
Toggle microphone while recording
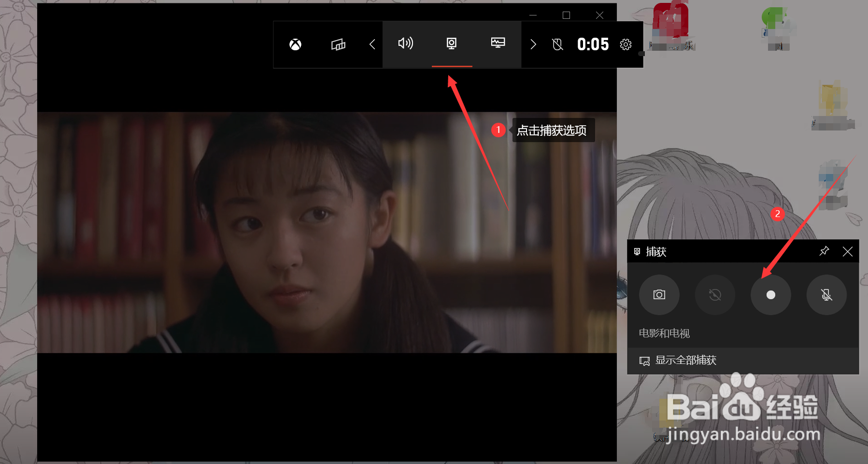[826, 295]
